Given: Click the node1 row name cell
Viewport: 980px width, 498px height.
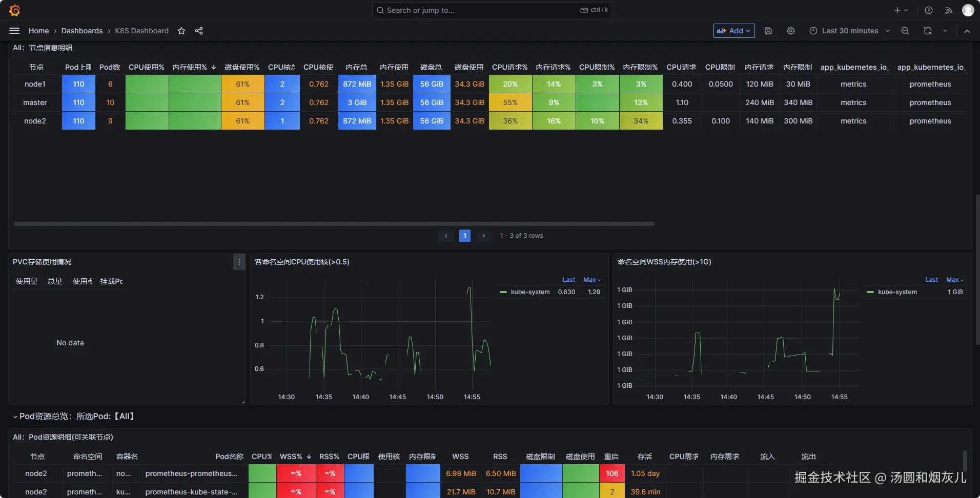Looking at the screenshot, I should click(35, 84).
